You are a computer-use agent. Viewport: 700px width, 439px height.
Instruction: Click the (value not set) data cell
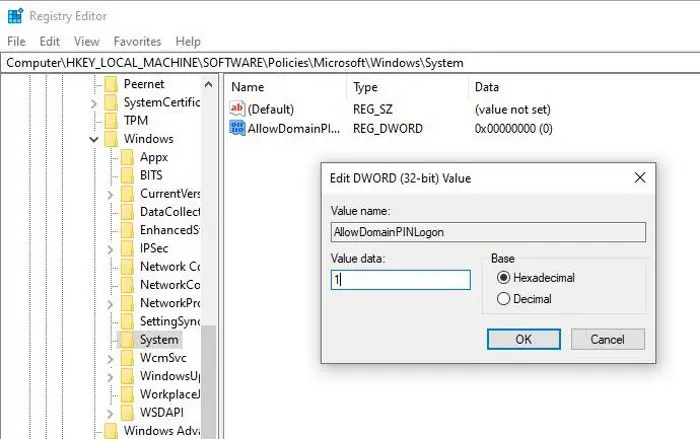tap(512, 109)
